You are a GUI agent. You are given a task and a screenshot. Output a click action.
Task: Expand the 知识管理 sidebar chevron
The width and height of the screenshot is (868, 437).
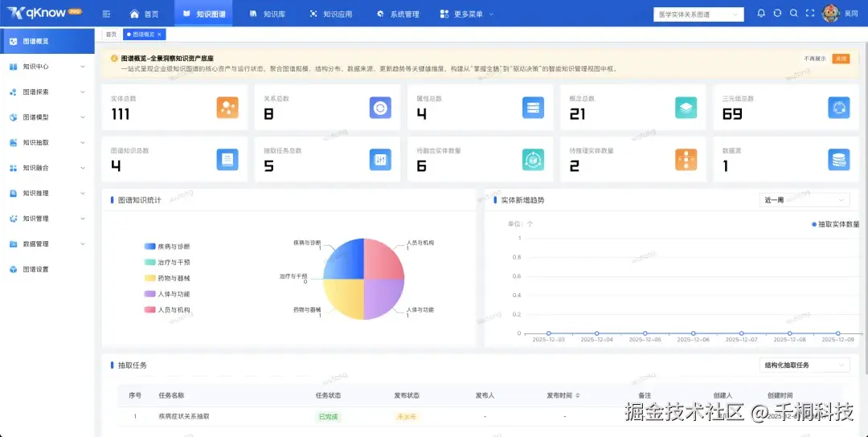[83, 218]
